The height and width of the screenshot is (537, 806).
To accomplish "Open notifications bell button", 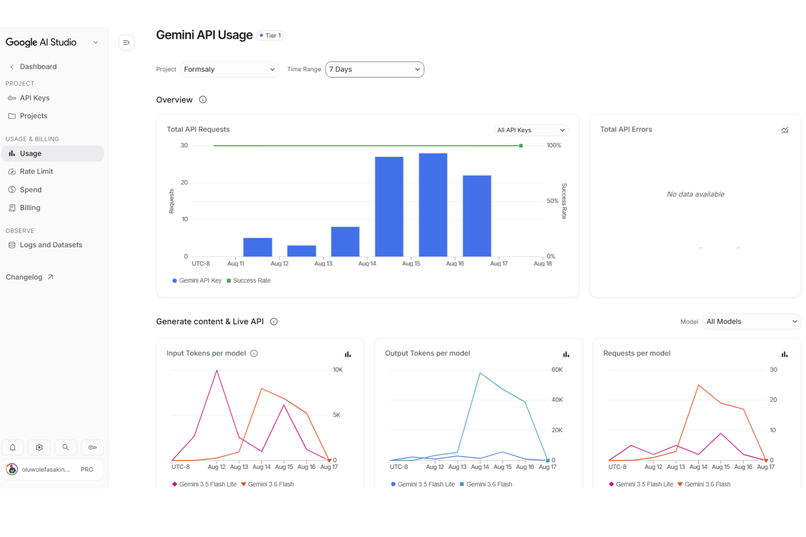I will pyautogui.click(x=13, y=447).
